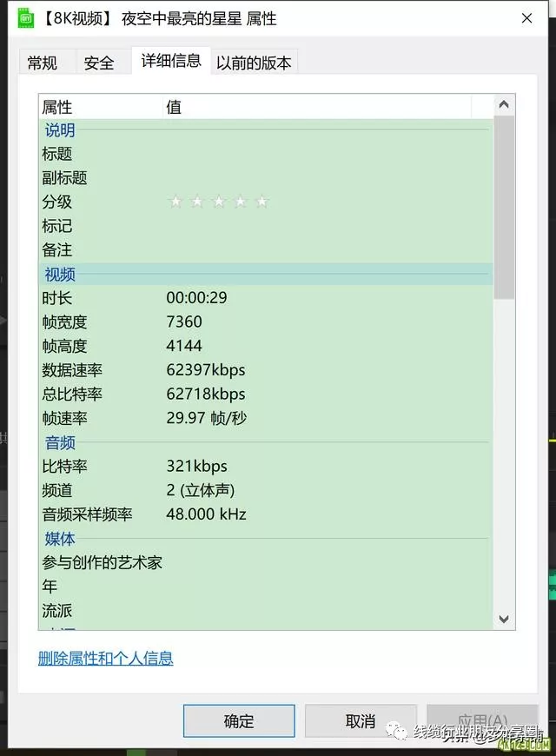The width and height of the screenshot is (556, 756).
Task: Set rating to first star
Action: (x=176, y=202)
